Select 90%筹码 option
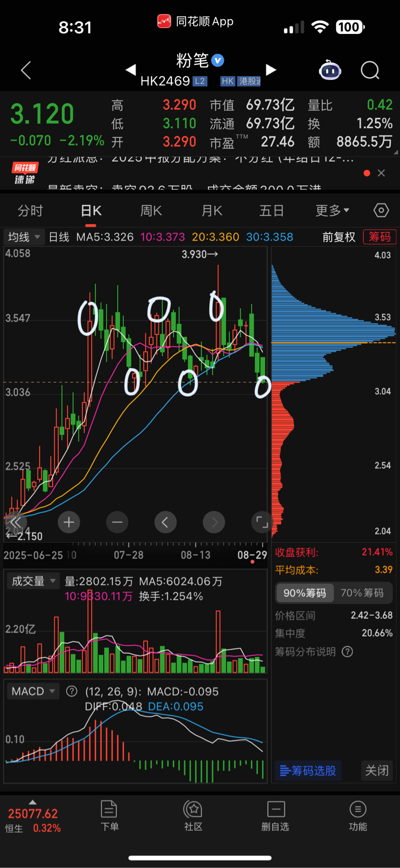The image size is (400, 868). 305,593
